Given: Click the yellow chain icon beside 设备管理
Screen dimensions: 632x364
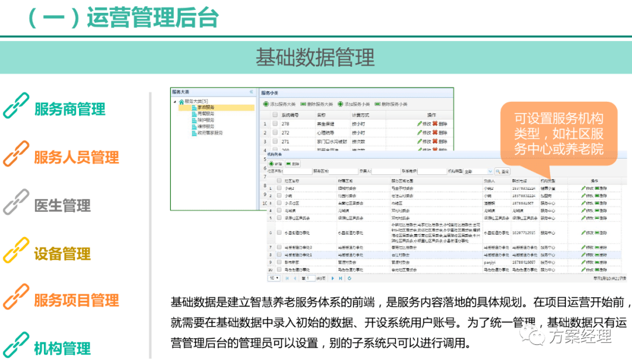Looking at the screenshot, I should tap(16, 250).
